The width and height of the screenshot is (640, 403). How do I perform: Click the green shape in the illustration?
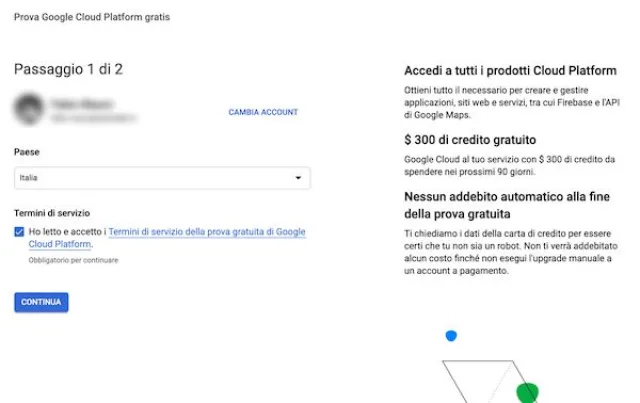527,391
